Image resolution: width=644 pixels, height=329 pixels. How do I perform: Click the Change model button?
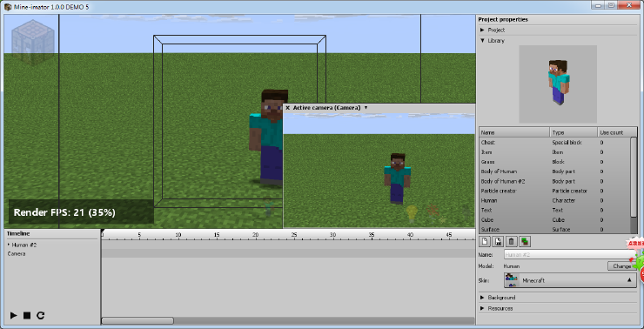click(622, 266)
